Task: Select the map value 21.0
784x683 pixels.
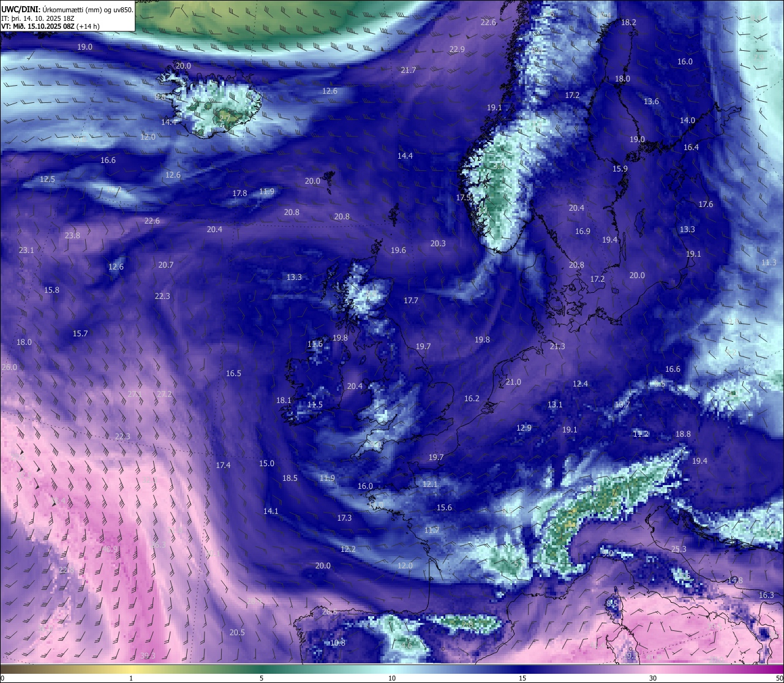Action: [513, 382]
